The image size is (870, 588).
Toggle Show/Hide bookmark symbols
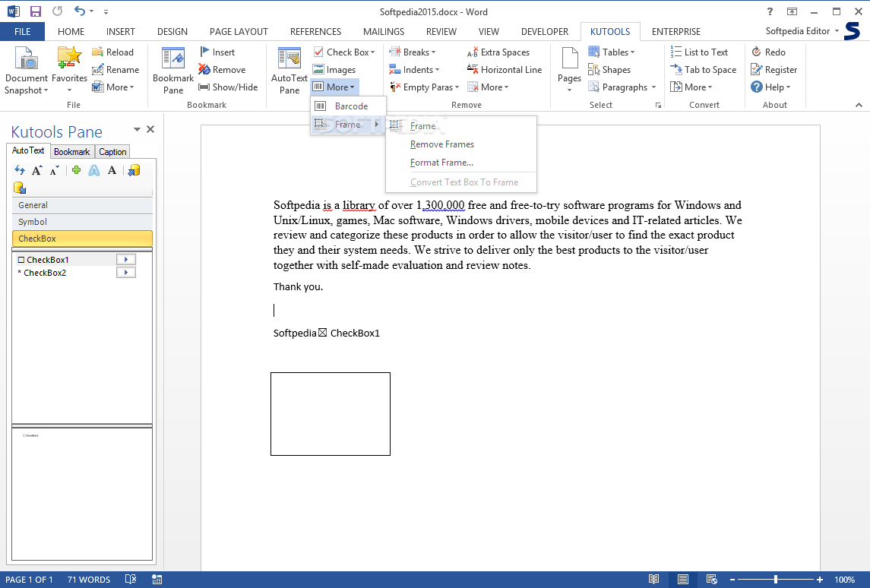click(229, 87)
